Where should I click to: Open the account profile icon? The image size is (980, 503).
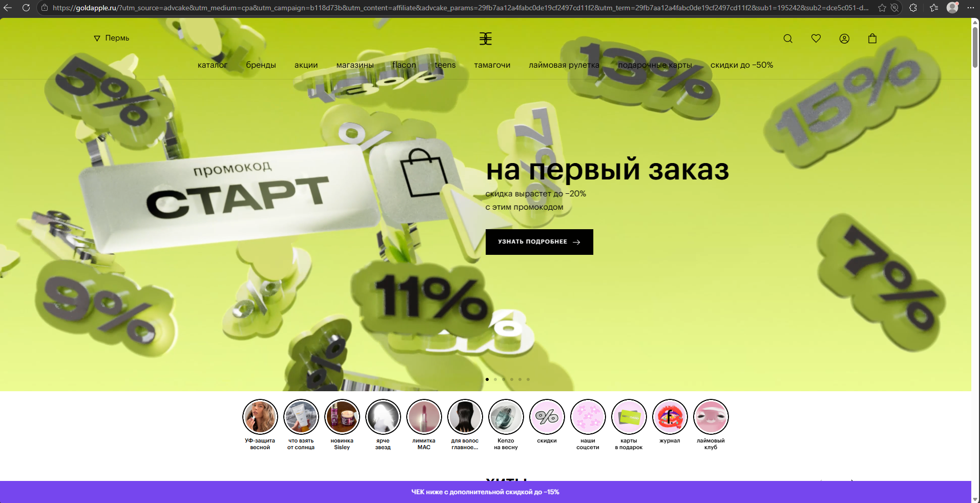point(844,38)
